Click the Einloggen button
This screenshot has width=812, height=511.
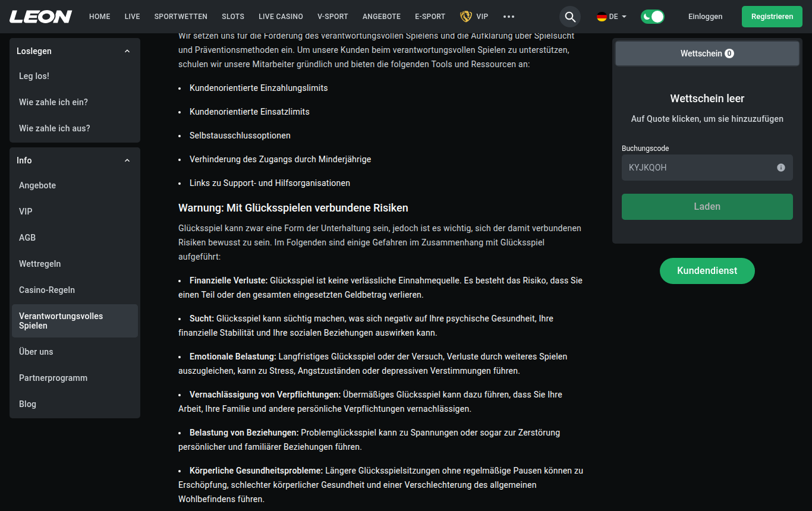[706, 17]
